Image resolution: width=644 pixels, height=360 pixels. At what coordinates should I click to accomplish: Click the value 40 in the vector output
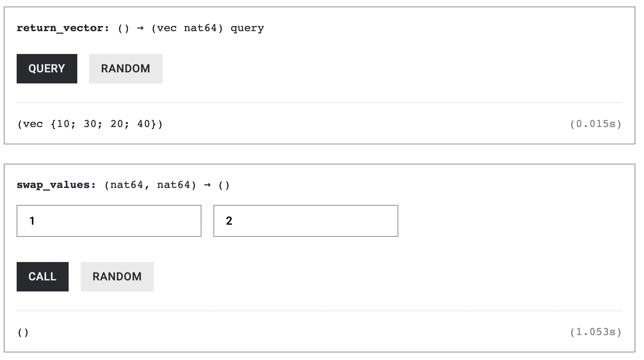pyautogui.click(x=144, y=124)
